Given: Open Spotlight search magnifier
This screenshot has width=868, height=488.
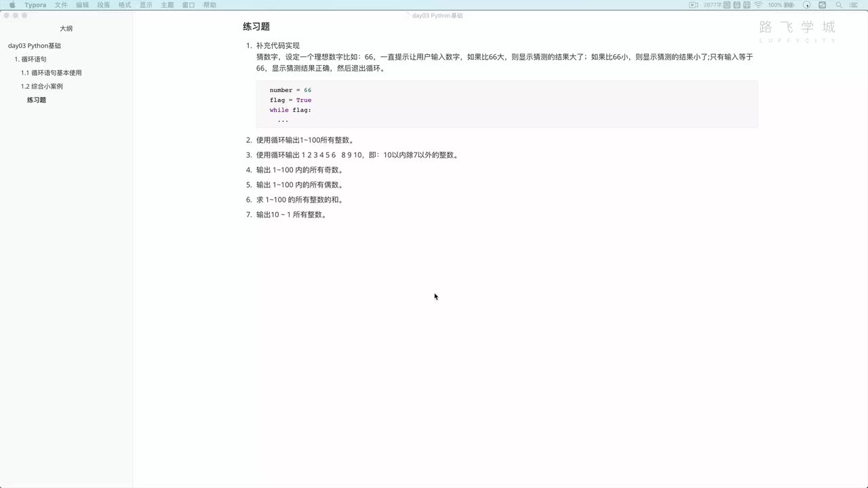Looking at the screenshot, I should point(839,5).
